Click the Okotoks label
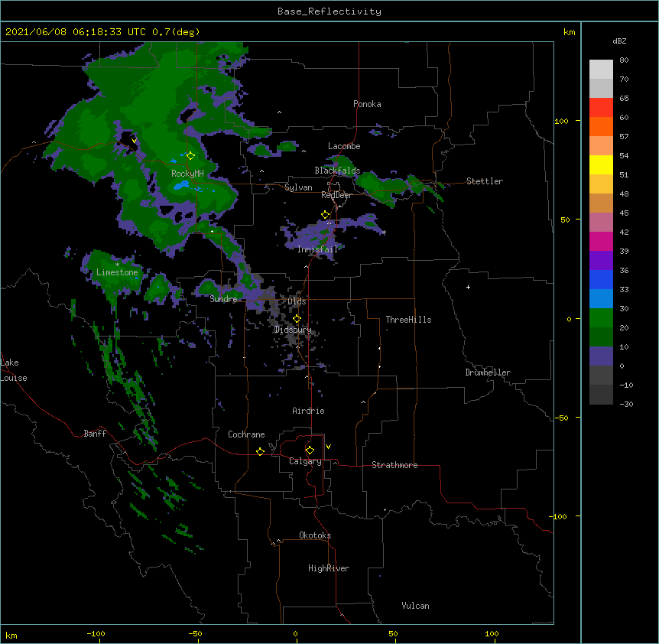The image size is (659, 644). coord(315,535)
